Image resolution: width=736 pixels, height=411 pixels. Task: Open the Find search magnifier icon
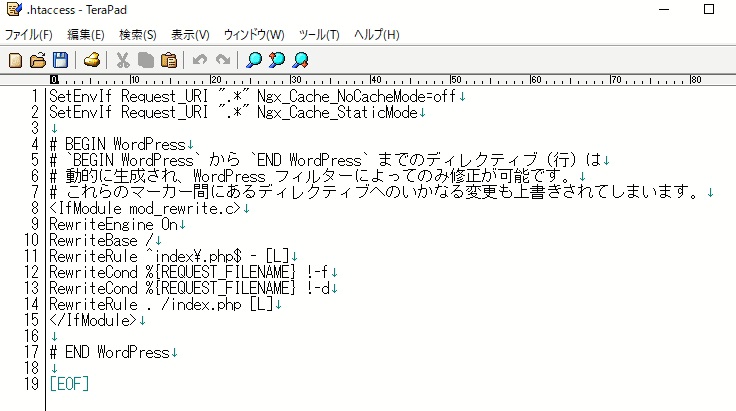(x=254, y=60)
